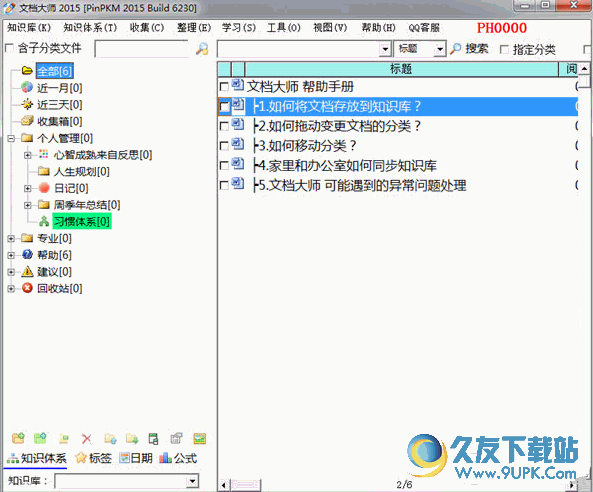Viewport: 593px width, 492px height.
Task: Expand the 心智成熟来自反思[0] node
Action: pos(28,155)
